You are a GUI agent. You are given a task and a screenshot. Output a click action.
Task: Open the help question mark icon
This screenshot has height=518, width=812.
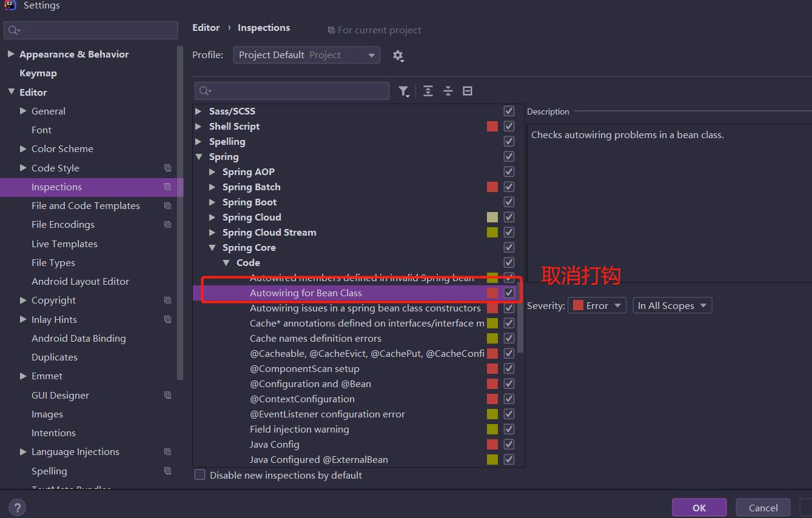pos(18,508)
